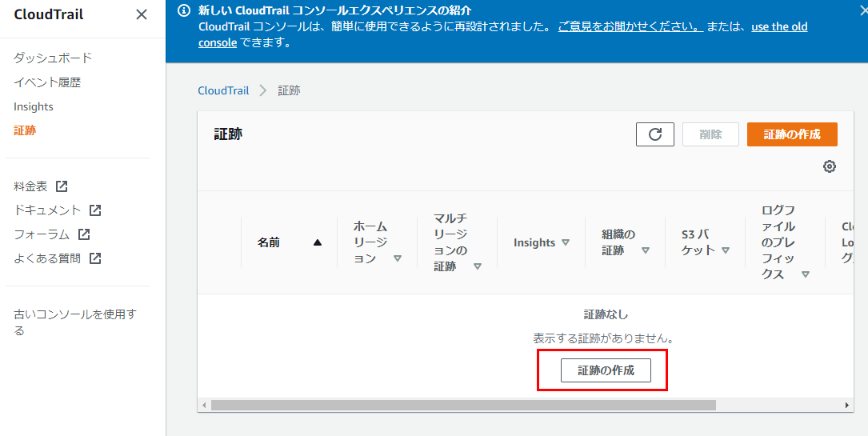868x436 pixels.
Task: Sort by 名前 ascending arrow
Action: click(317, 242)
